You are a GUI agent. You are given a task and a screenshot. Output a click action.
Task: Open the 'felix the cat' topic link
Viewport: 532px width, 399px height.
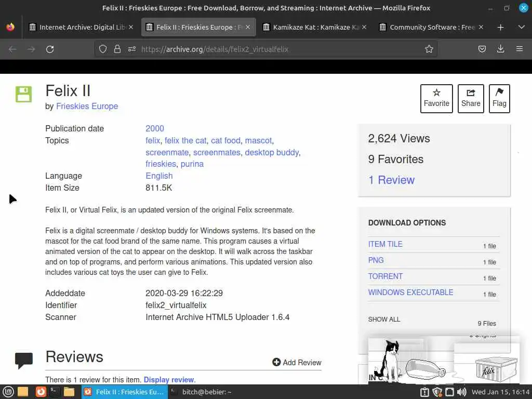coord(185,140)
